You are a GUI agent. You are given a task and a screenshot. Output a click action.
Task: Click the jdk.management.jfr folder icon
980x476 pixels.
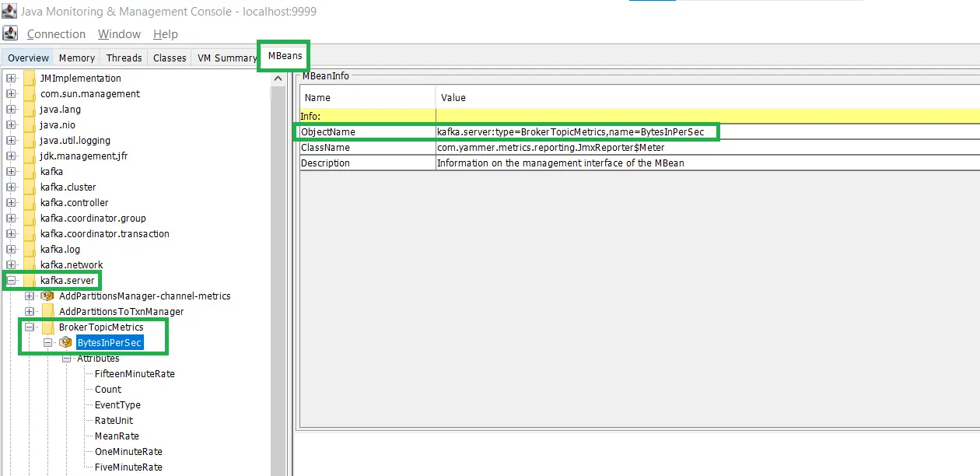tap(30, 156)
